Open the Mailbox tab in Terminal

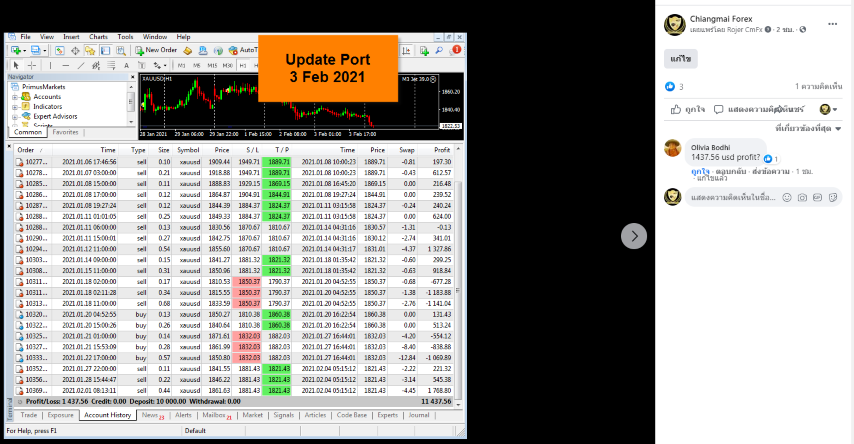pyautogui.click(x=216, y=415)
